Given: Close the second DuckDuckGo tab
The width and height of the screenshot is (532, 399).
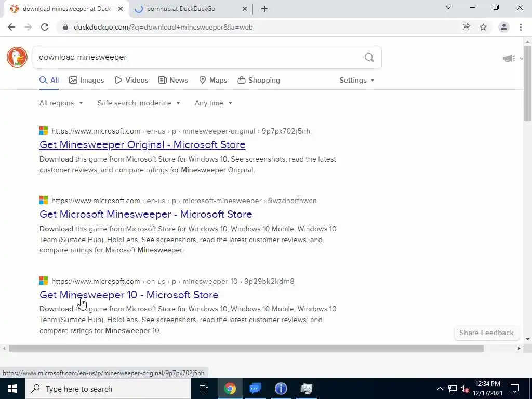Looking at the screenshot, I should pos(245,9).
